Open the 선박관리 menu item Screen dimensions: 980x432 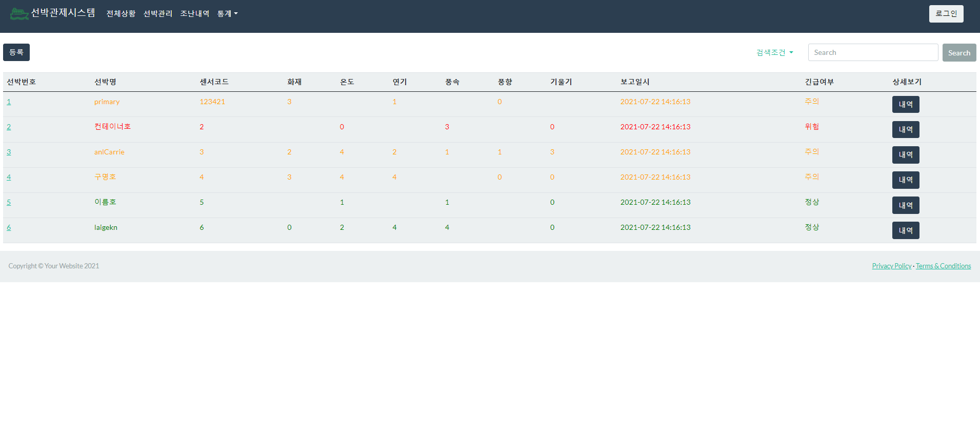click(157, 14)
